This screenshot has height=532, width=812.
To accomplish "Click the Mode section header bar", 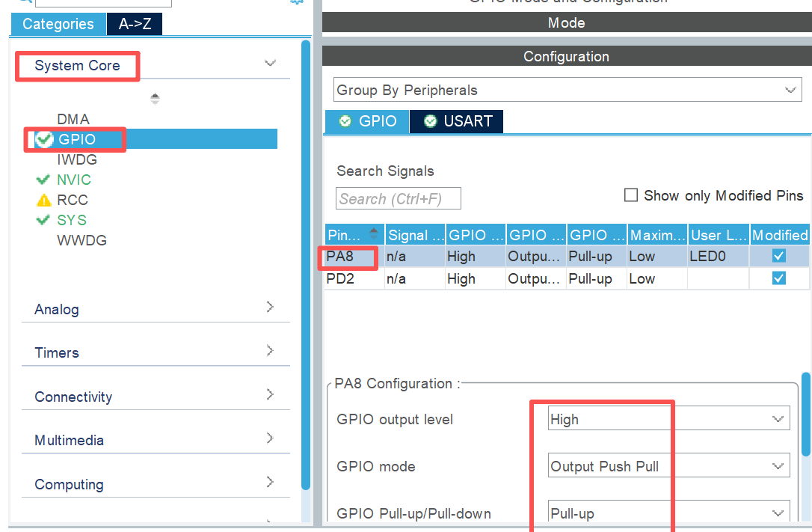I will tap(567, 22).
